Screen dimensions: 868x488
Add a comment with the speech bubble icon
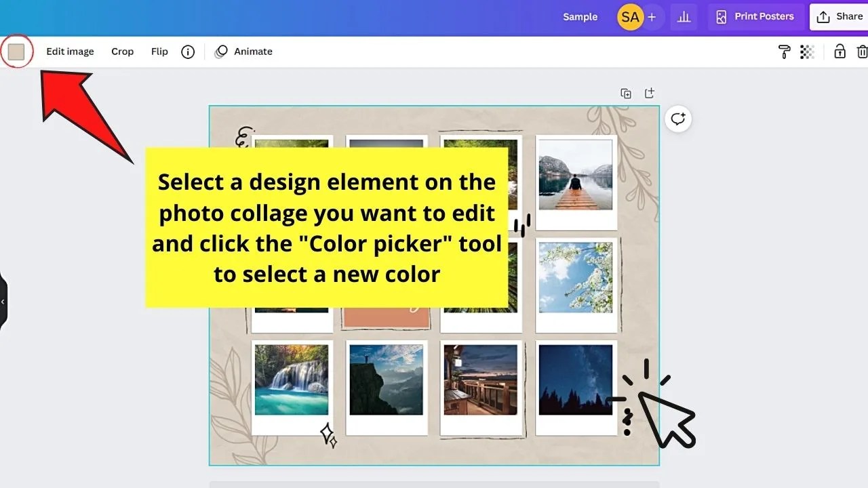(677, 119)
